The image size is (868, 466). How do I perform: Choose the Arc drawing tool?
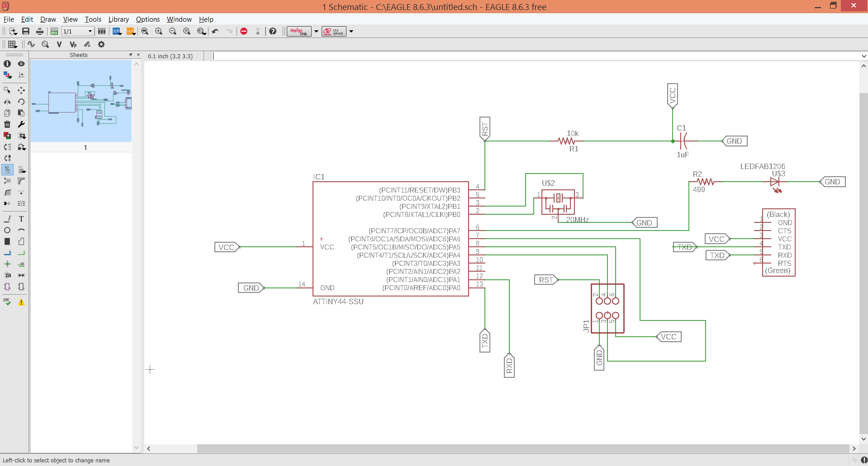point(21,230)
